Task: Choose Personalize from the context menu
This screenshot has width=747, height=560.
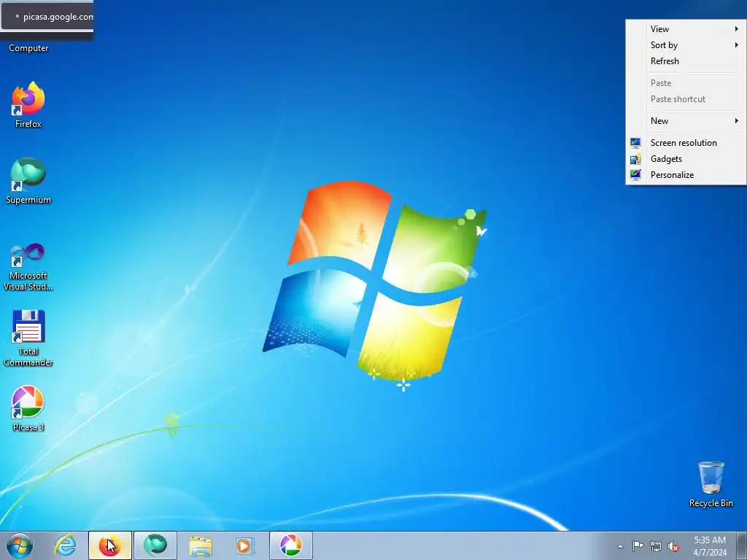Action: [x=686, y=175]
